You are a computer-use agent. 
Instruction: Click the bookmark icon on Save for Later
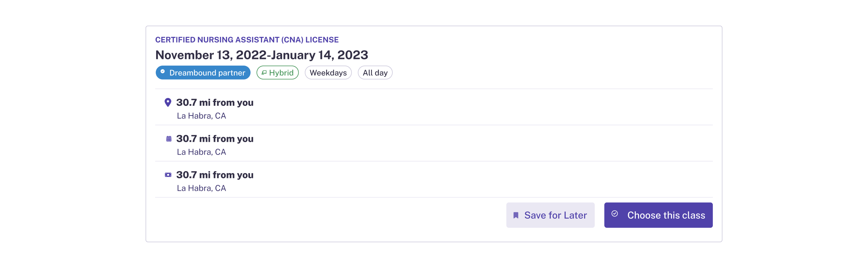pyautogui.click(x=516, y=215)
